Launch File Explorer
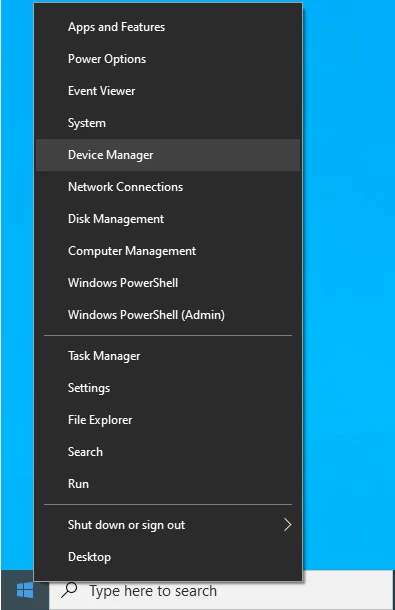Image resolution: width=395 pixels, height=610 pixels. pos(168,420)
